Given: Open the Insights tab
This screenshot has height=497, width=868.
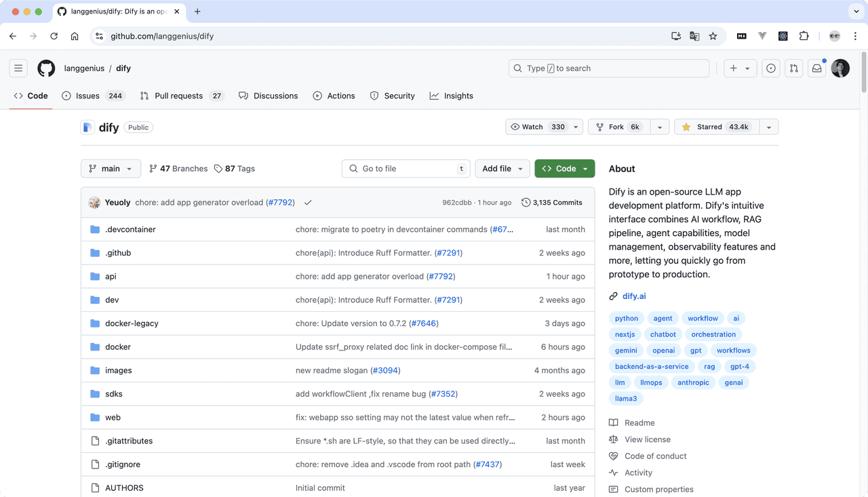Looking at the screenshot, I should [452, 96].
